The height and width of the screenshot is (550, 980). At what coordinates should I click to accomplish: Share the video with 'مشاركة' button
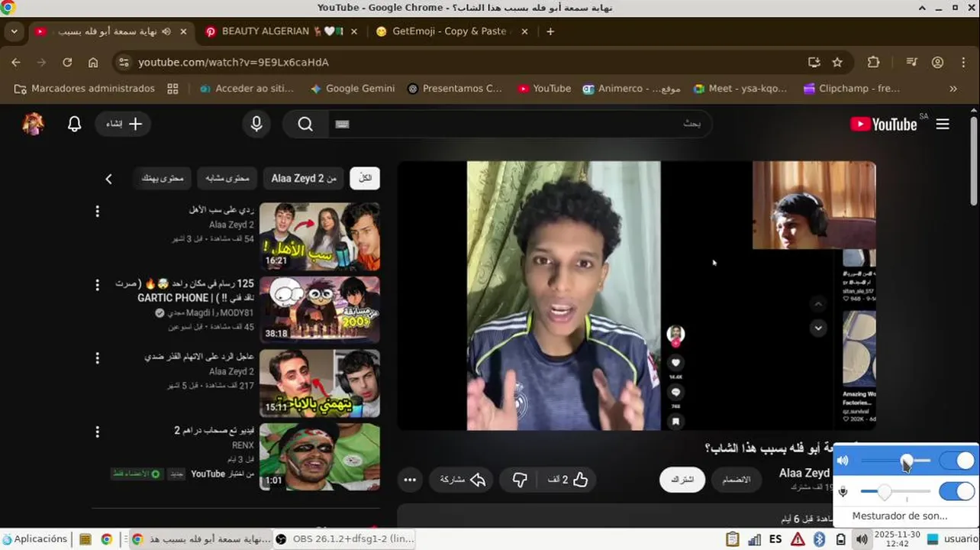tap(463, 480)
